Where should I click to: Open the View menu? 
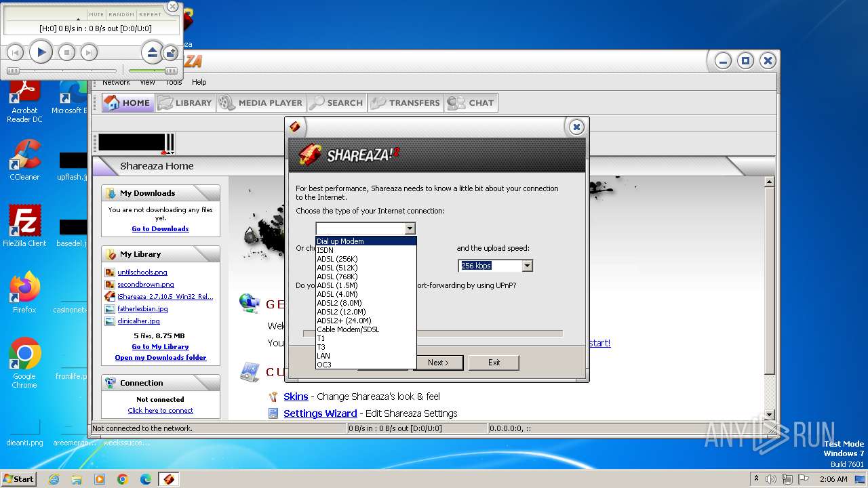coord(147,82)
